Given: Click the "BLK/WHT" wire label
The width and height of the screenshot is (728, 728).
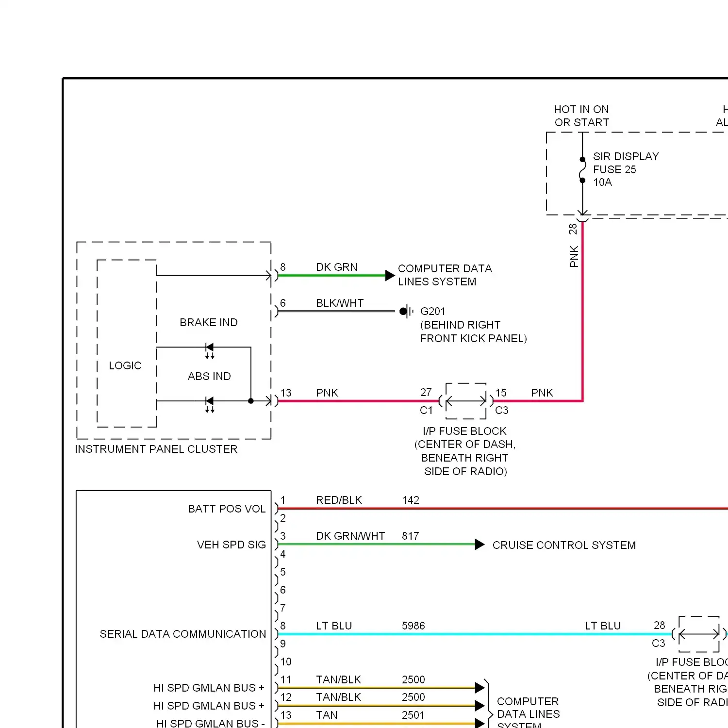Looking at the screenshot, I should [x=340, y=303].
